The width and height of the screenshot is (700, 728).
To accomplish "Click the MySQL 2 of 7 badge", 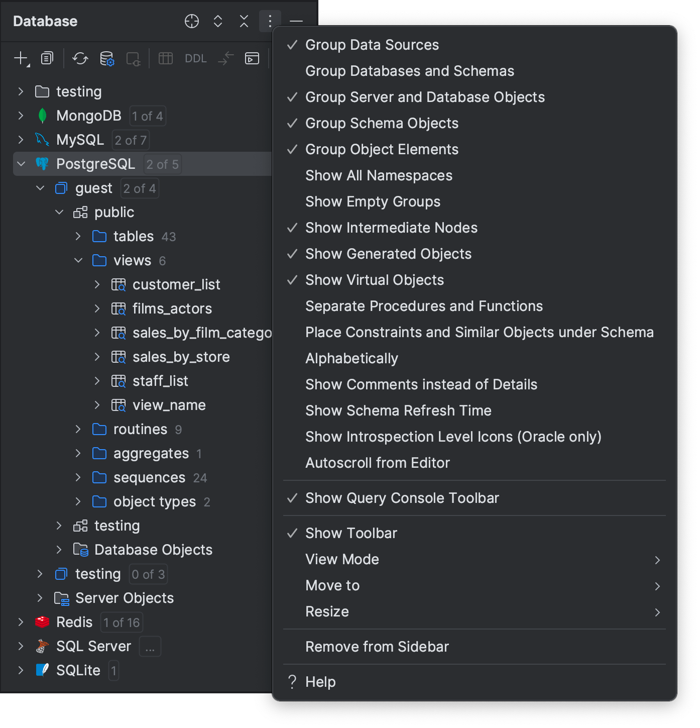I will click(x=131, y=140).
